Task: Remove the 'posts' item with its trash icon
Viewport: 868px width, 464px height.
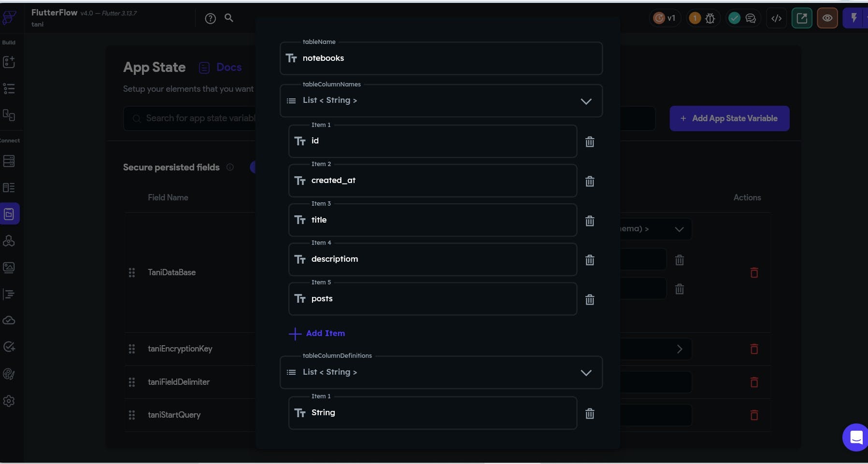Action: point(589,300)
